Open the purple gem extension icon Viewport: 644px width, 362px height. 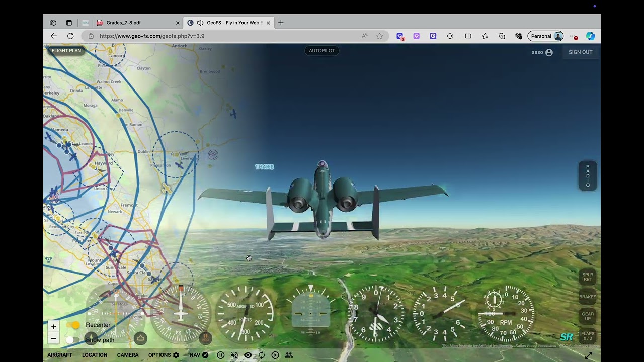tap(417, 36)
